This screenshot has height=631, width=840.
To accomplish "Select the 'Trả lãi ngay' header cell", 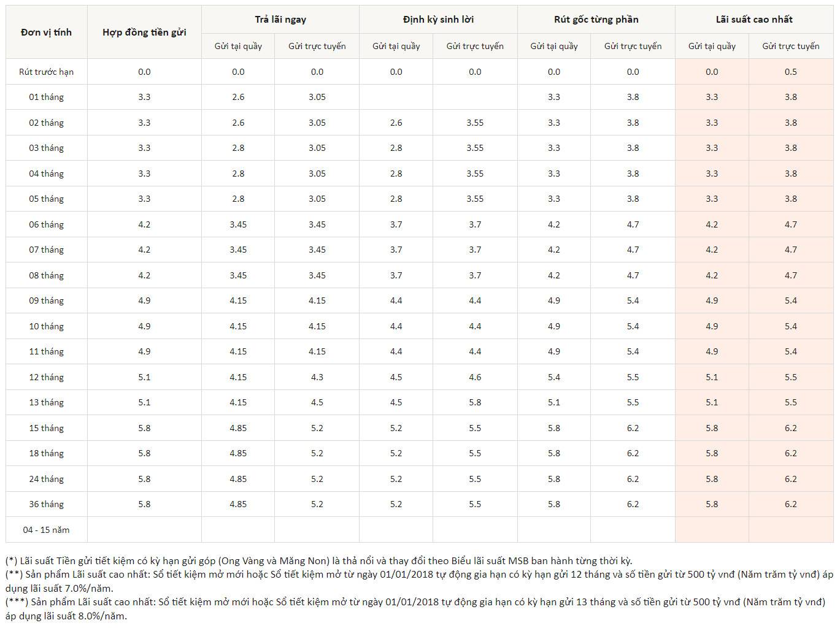I will (x=280, y=20).
